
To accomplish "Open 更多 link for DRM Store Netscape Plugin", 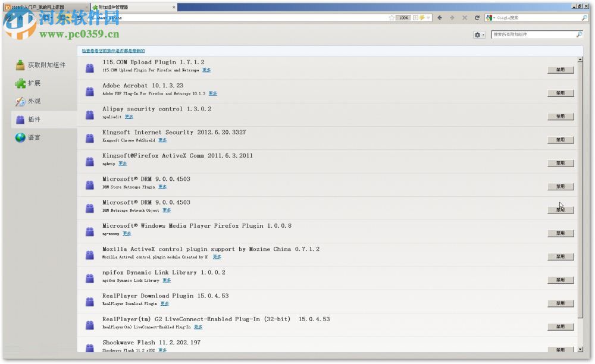I will [162, 187].
